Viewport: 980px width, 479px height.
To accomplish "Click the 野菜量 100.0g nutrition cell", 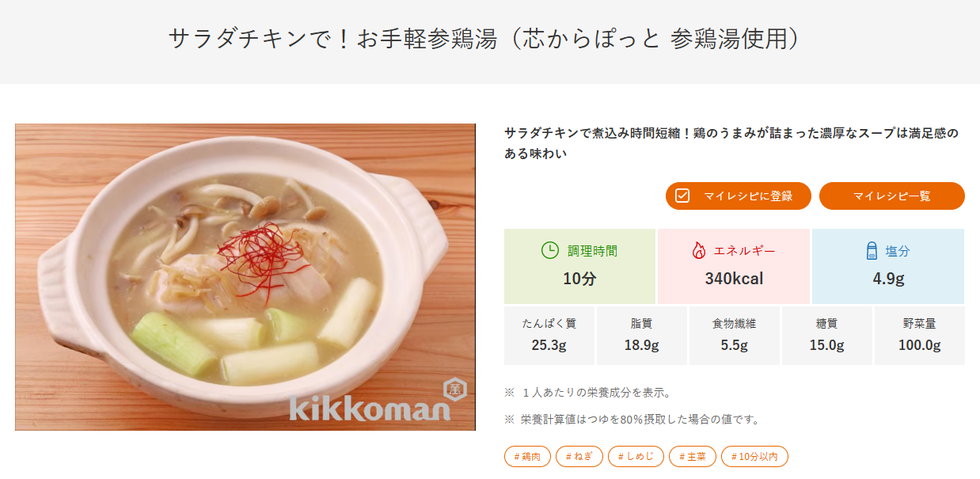I will 919,336.
